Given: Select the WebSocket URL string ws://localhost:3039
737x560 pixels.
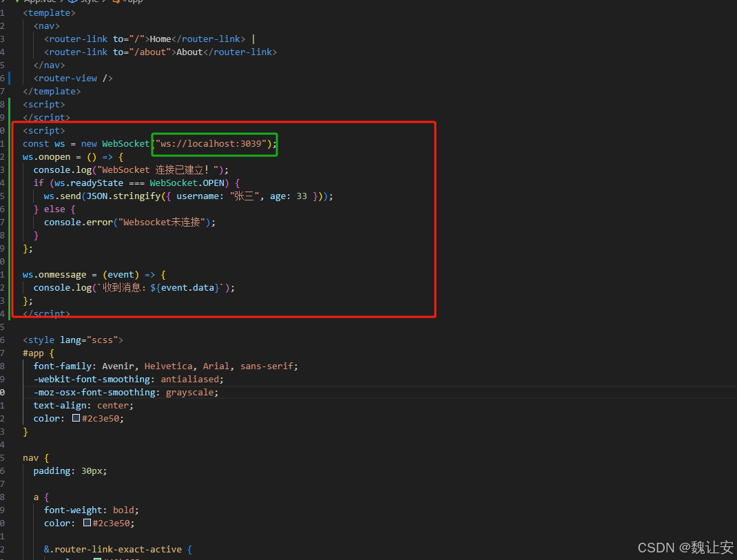Looking at the screenshot, I should coord(214,143).
